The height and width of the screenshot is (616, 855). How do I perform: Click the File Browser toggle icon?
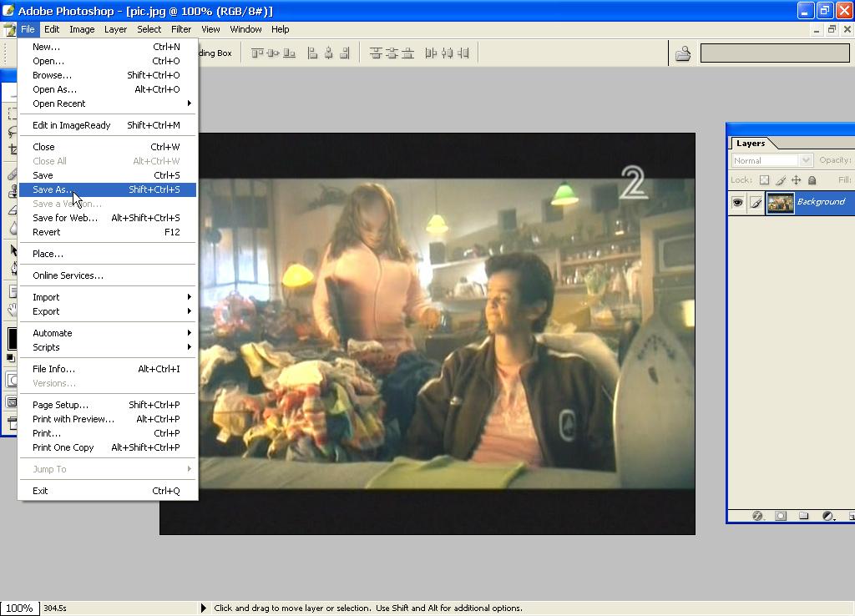tap(683, 53)
